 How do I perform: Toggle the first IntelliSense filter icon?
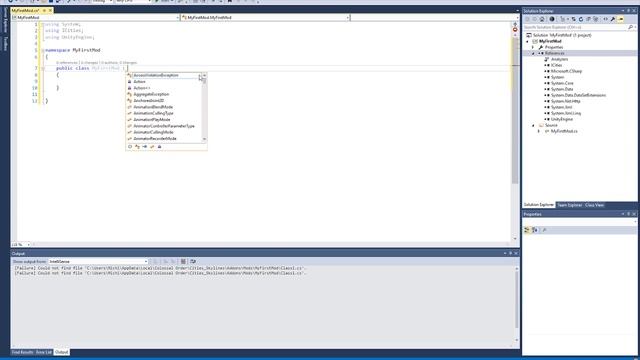tap(130, 147)
